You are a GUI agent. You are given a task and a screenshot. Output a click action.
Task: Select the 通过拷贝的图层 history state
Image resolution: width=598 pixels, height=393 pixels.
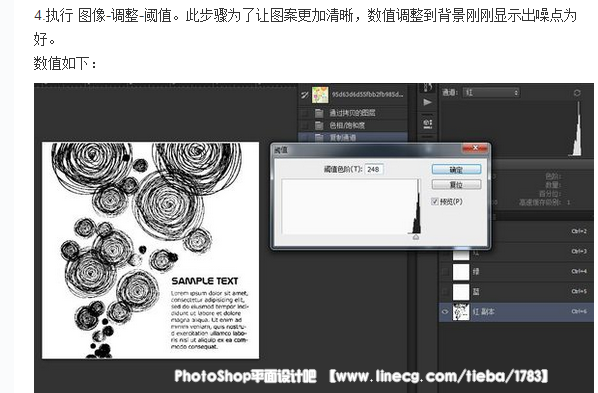[x=352, y=113]
